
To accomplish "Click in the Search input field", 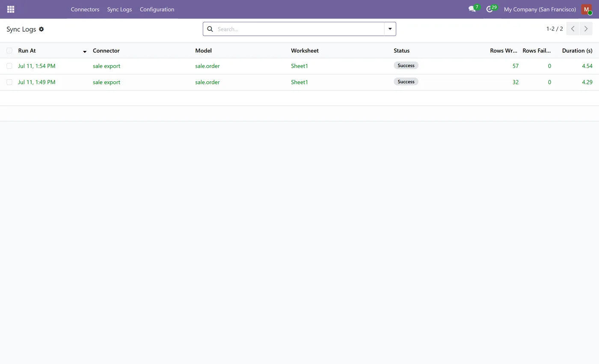I will (299, 29).
